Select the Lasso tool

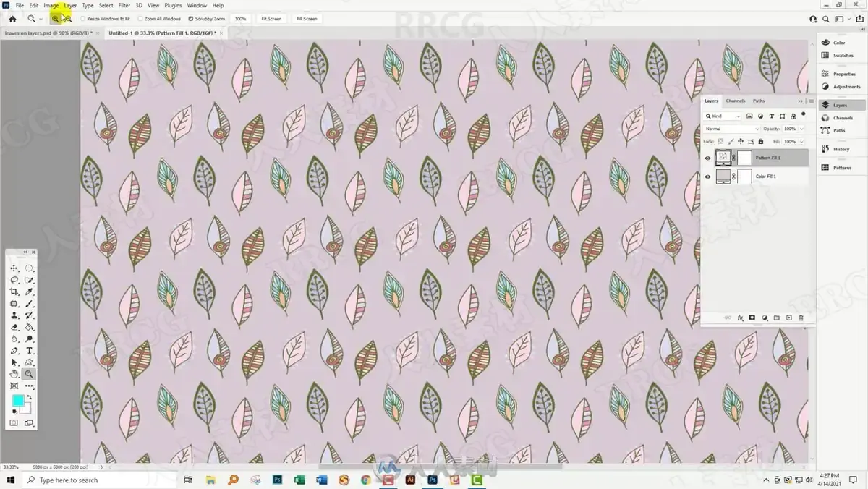14,280
